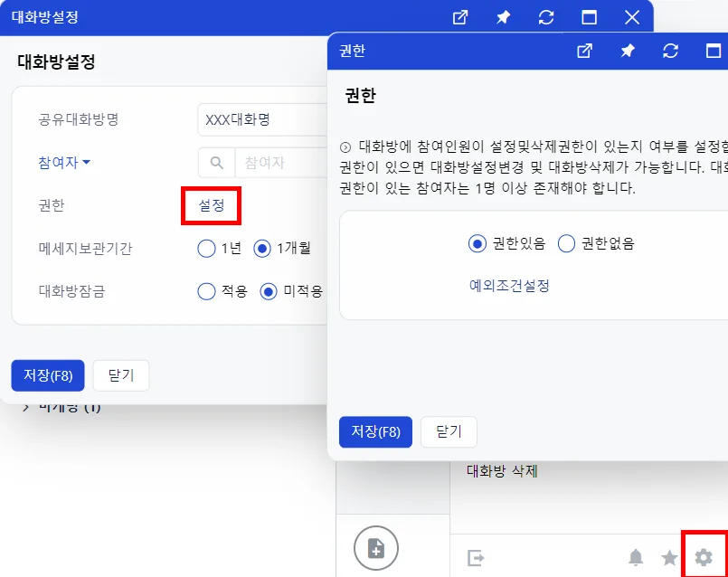
Task: Pin the 대화방설정 dialog
Action: click(x=504, y=18)
